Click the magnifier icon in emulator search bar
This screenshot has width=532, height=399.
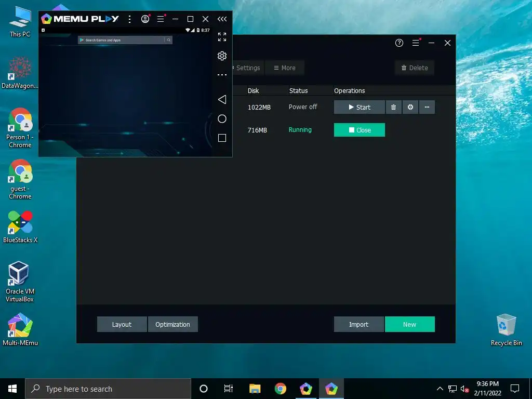click(169, 40)
